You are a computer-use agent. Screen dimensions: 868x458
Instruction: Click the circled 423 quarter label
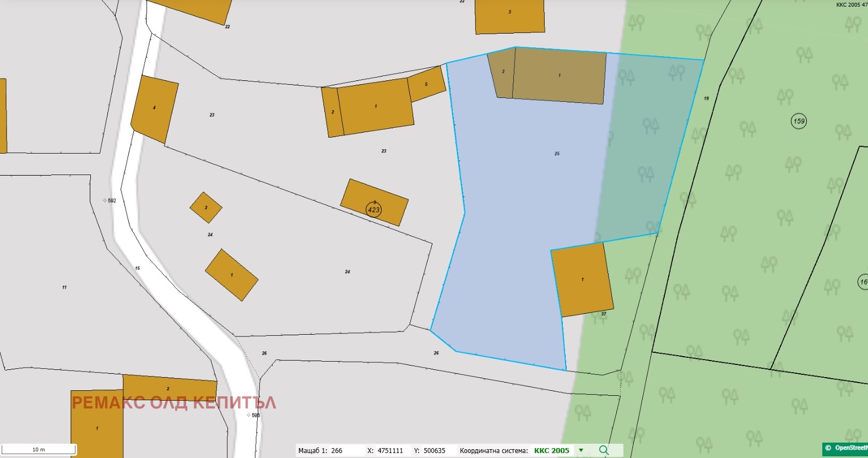tap(373, 209)
